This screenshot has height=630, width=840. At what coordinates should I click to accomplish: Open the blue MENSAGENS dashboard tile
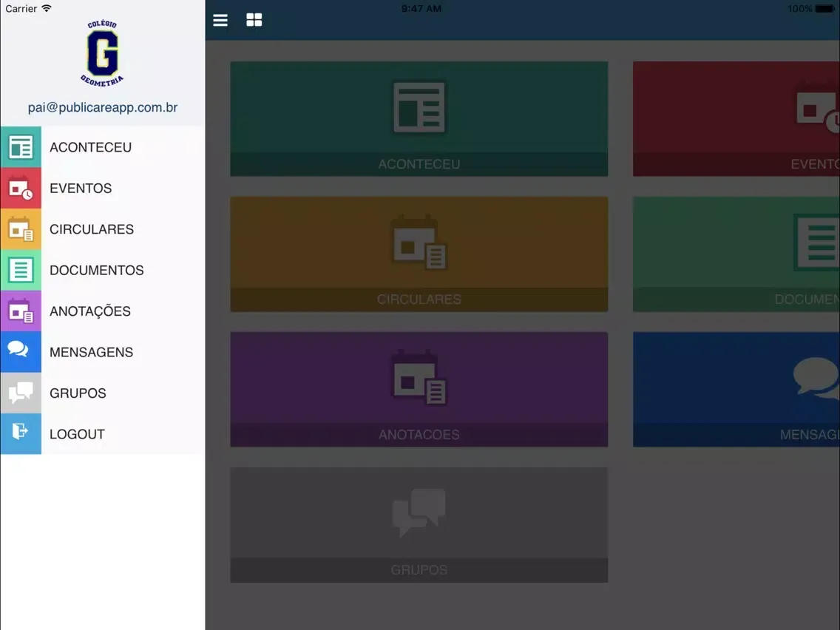tap(736, 390)
